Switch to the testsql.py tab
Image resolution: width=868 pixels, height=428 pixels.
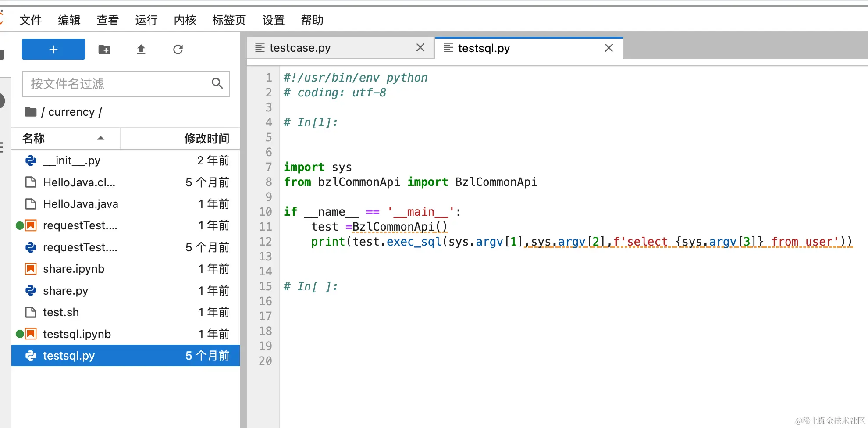tap(529, 48)
